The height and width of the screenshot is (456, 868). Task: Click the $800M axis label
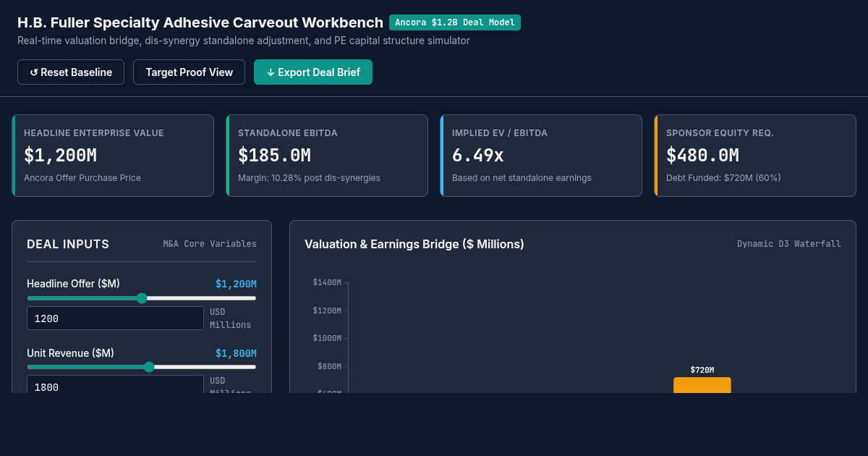(x=329, y=366)
